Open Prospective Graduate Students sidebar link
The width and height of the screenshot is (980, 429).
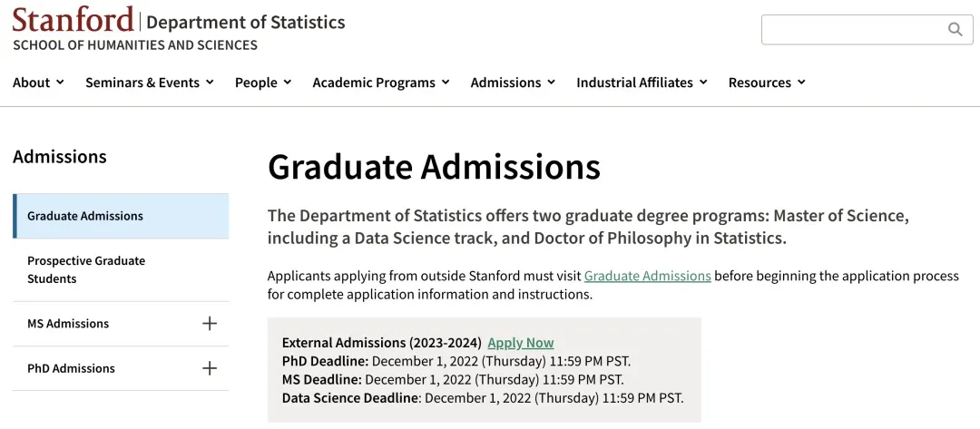click(86, 269)
